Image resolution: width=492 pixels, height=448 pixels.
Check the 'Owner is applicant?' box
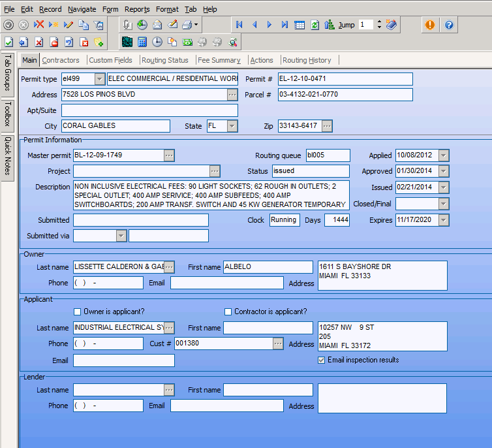click(x=78, y=312)
